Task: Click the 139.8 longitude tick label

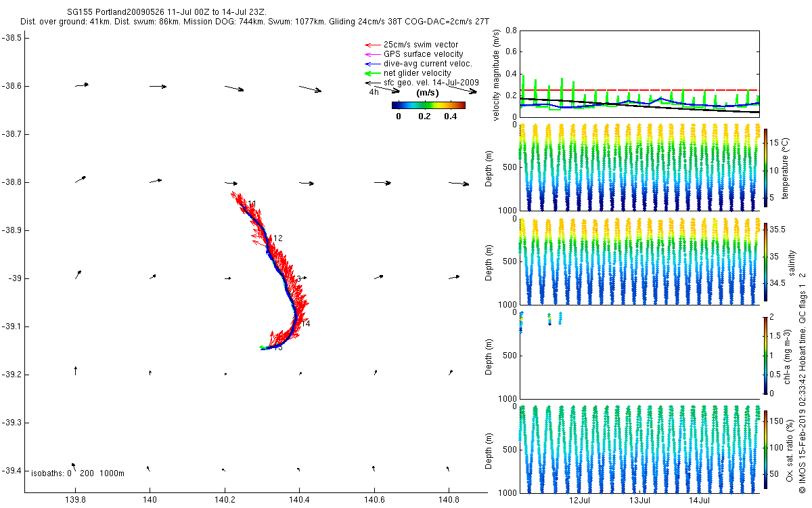Action: (x=75, y=500)
